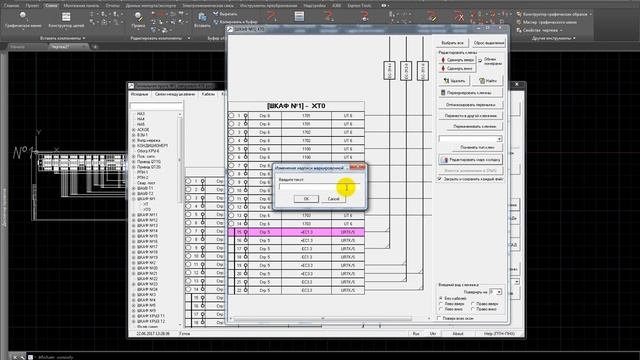Click Сдвинуть вверх arrow button

pos(457,60)
